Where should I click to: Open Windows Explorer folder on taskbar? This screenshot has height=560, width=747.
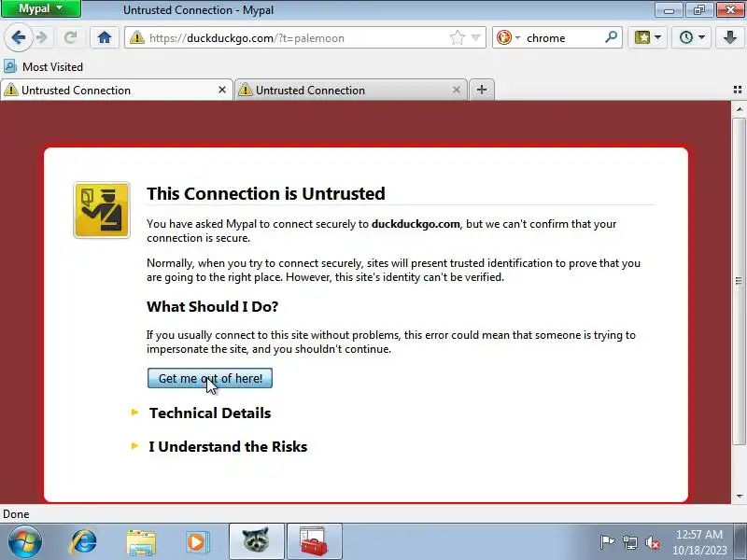pos(141,542)
